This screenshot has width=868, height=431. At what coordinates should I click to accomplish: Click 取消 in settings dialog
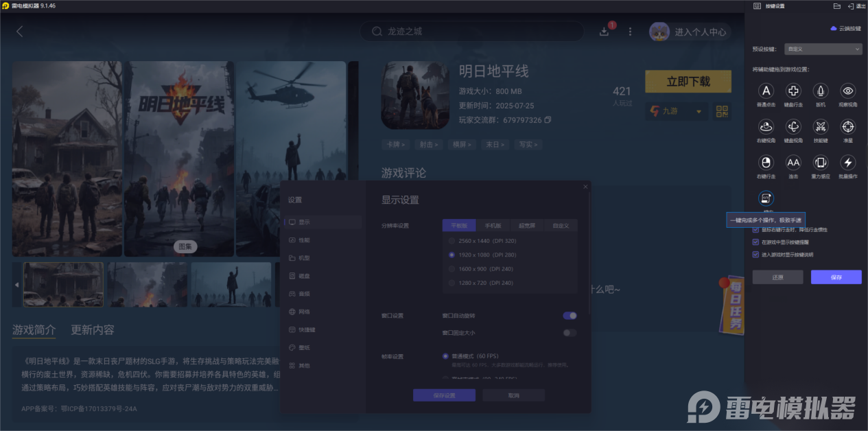click(x=513, y=395)
